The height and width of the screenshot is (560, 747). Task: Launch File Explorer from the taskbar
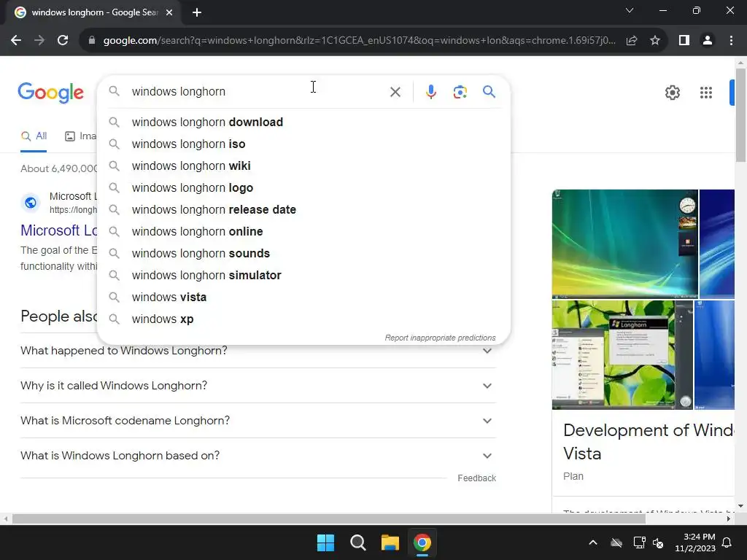click(x=390, y=542)
